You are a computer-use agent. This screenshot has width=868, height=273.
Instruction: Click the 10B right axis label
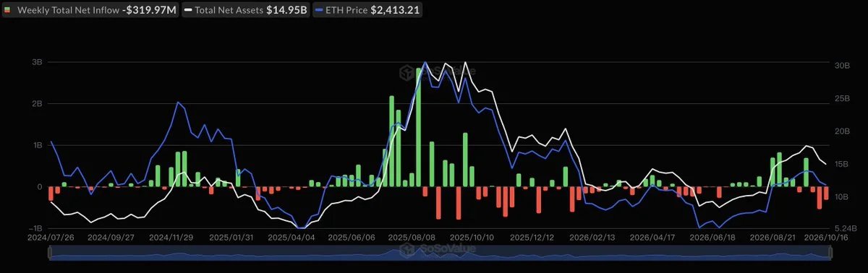pos(841,196)
